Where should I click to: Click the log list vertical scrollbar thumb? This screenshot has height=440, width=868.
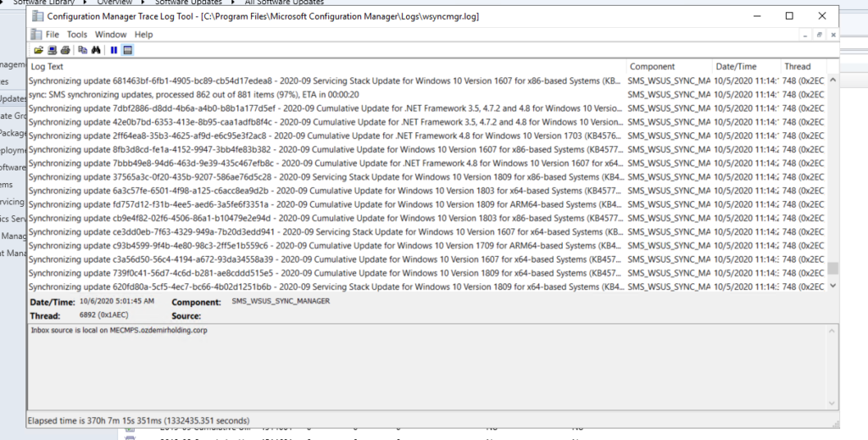(x=833, y=269)
